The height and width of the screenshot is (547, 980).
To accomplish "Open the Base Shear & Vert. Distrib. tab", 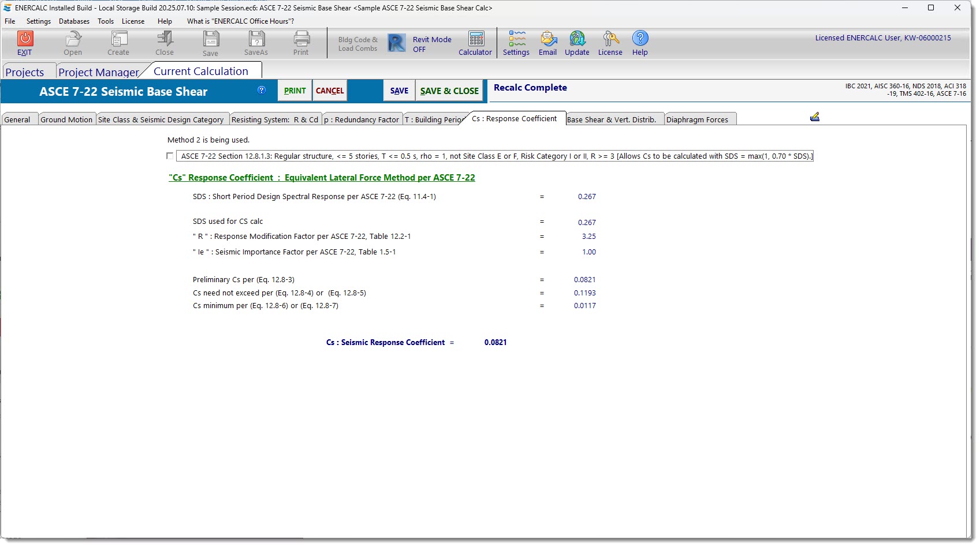I will [612, 119].
